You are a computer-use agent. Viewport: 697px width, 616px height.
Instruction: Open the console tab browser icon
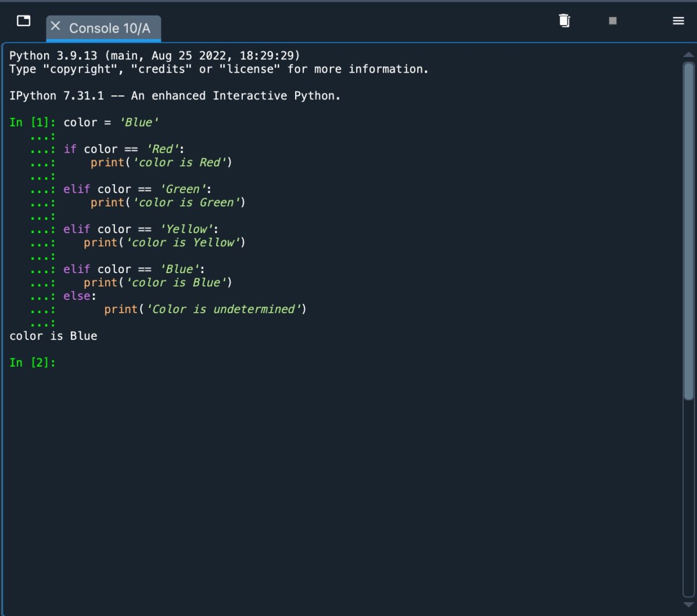pyautogui.click(x=24, y=21)
